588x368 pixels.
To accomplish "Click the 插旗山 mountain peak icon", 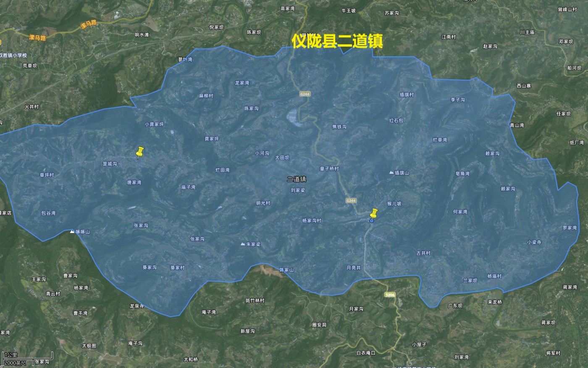I will pyautogui.click(x=391, y=172).
